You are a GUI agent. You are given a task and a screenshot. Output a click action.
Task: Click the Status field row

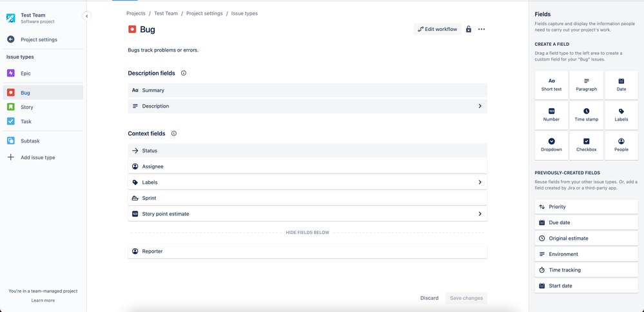pyautogui.click(x=307, y=151)
